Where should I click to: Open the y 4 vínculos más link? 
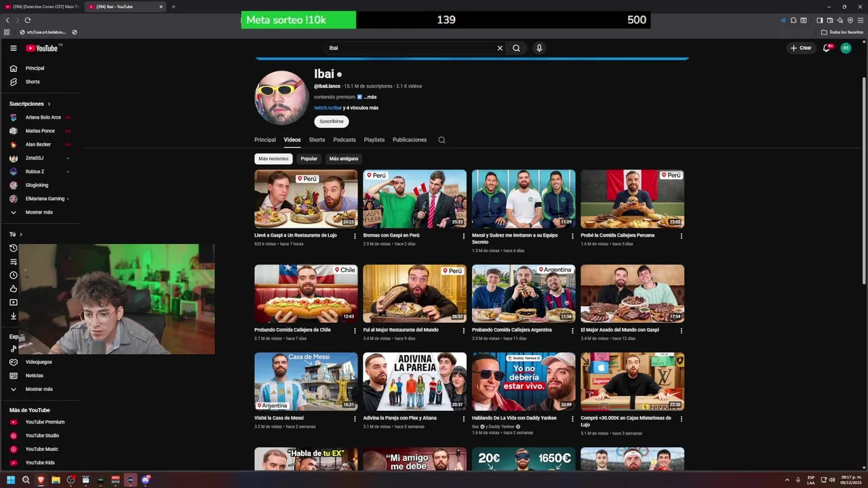(361, 108)
